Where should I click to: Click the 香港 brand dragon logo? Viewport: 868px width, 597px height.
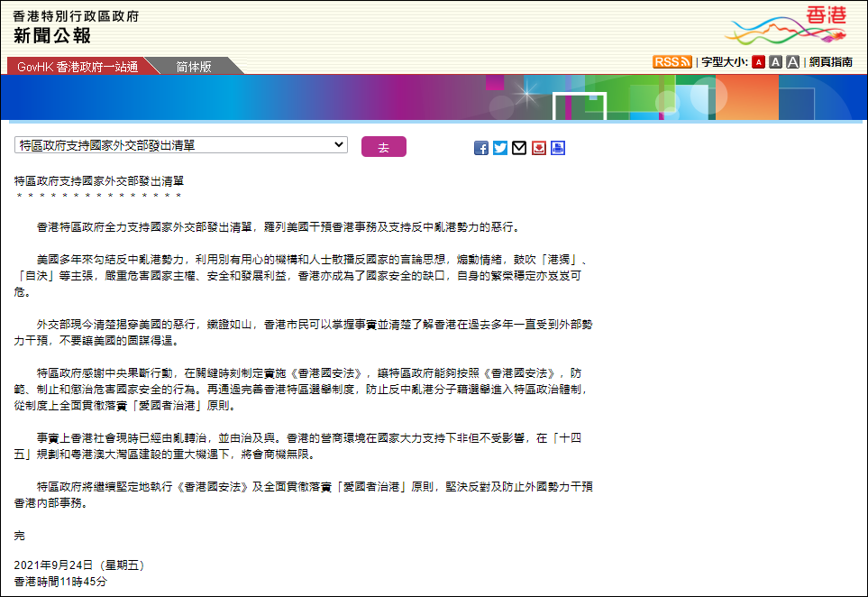[788, 25]
